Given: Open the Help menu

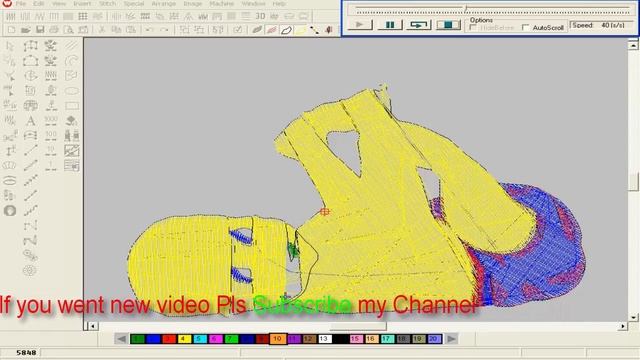Looking at the screenshot, I should click(x=279, y=4).
